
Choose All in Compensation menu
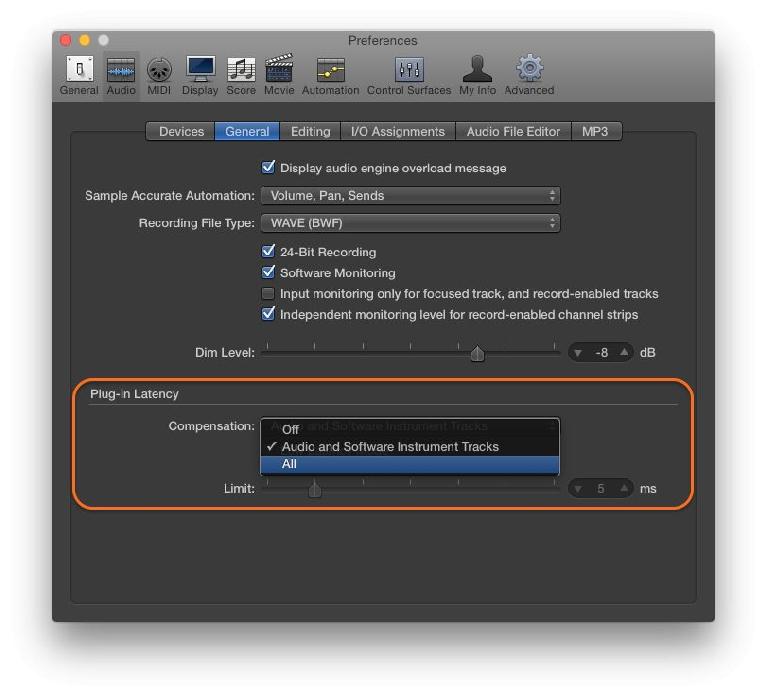coord(410,464)
